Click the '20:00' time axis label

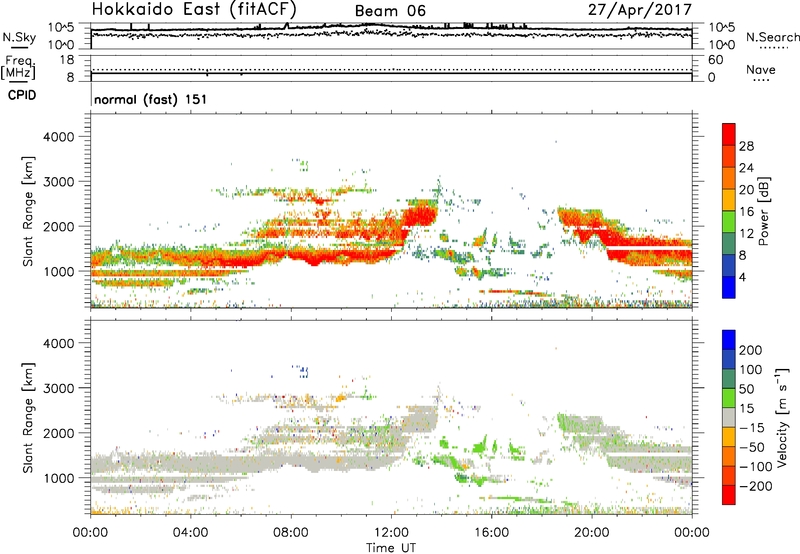pyautogui.click(x=592, y=533)
